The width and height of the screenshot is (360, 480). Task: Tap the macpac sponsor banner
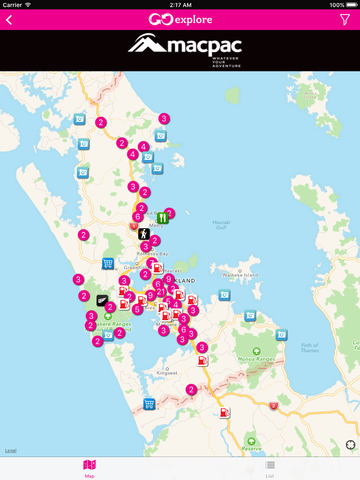(180, 51)
